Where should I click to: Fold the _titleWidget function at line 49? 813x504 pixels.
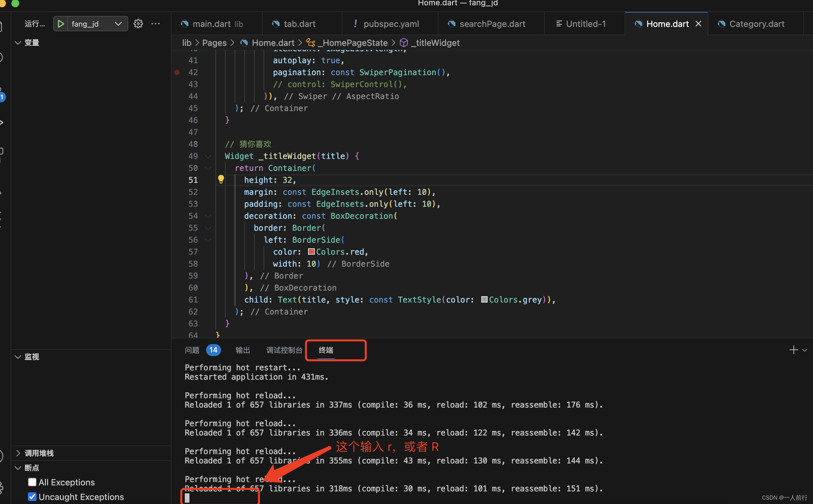[x=208, y=156]
